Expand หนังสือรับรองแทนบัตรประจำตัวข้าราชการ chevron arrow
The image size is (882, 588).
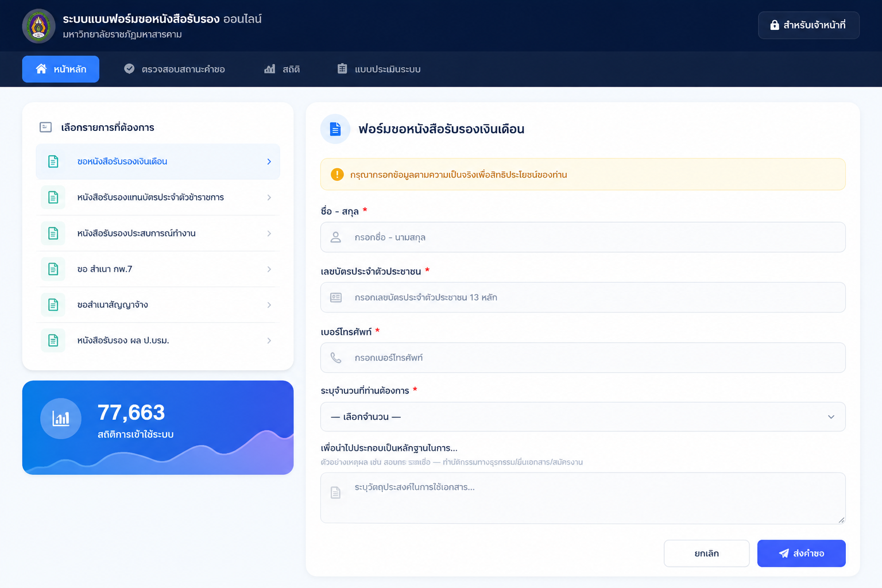(269, 198)
